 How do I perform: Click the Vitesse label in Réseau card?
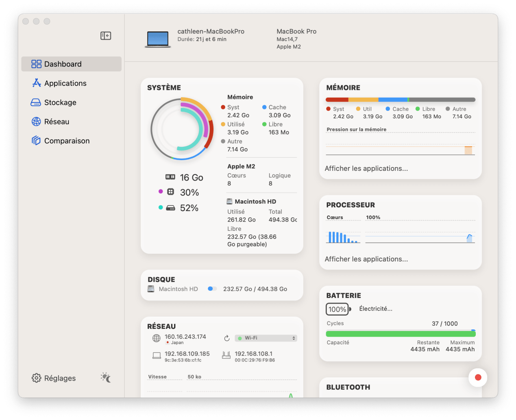pos(157,377)
